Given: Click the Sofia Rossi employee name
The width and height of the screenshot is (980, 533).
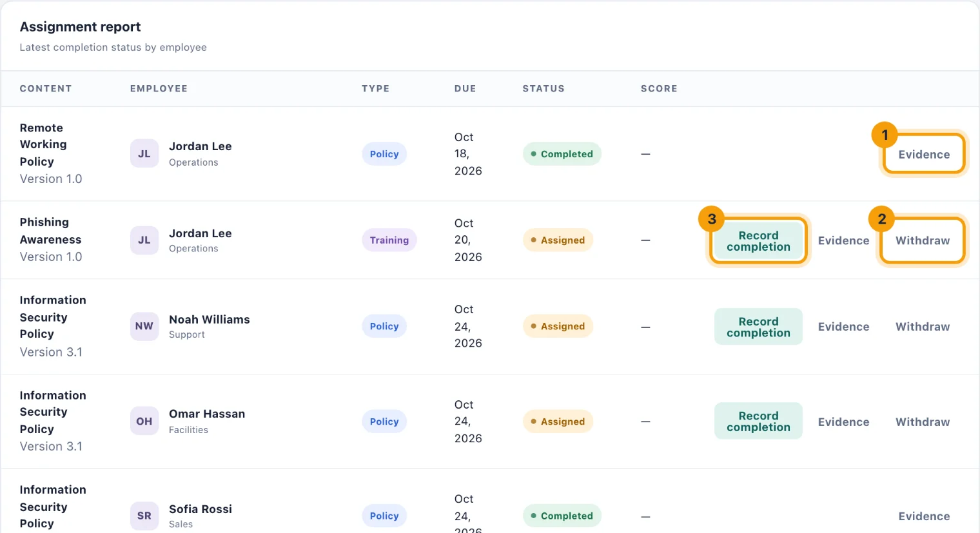Looking at the screenshot, I should point(201,509).
